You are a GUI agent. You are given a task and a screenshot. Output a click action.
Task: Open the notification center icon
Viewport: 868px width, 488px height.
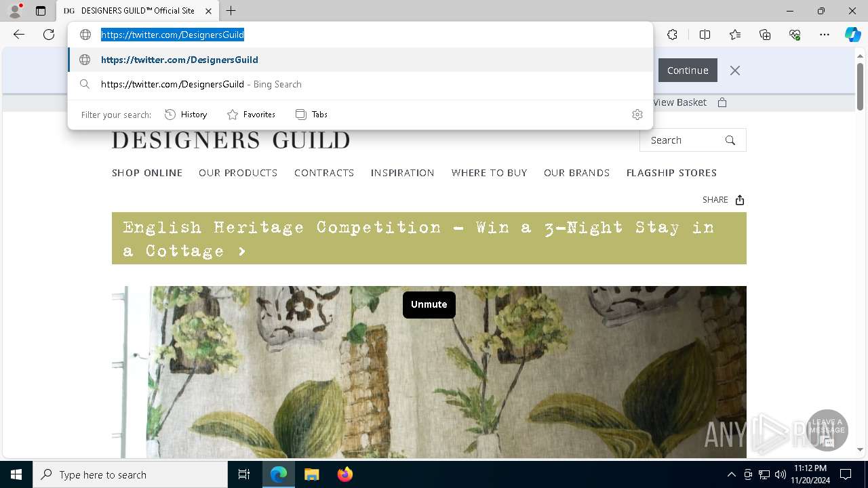846,474
